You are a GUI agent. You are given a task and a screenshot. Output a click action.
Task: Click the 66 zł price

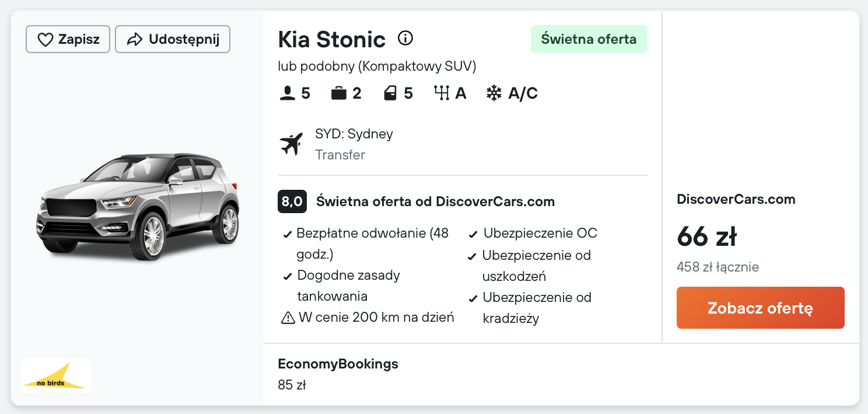click(x=706, y=237)
